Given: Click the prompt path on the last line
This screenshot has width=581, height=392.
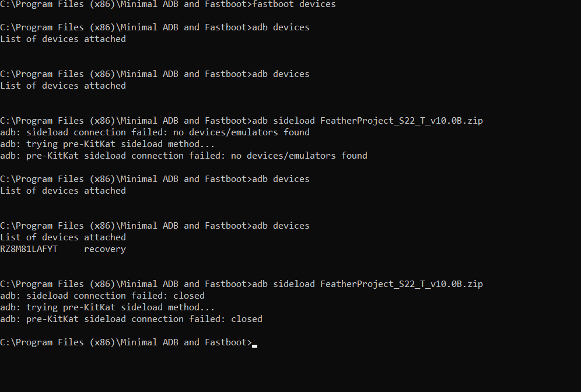Looking at the screenshot, I should 125,342.
